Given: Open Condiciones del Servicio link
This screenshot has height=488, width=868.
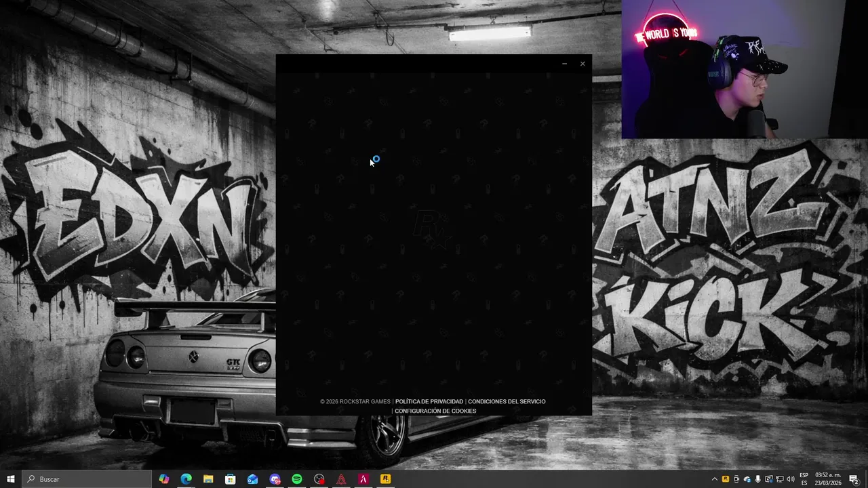Looking at the screenshot, I should (507, 401).
